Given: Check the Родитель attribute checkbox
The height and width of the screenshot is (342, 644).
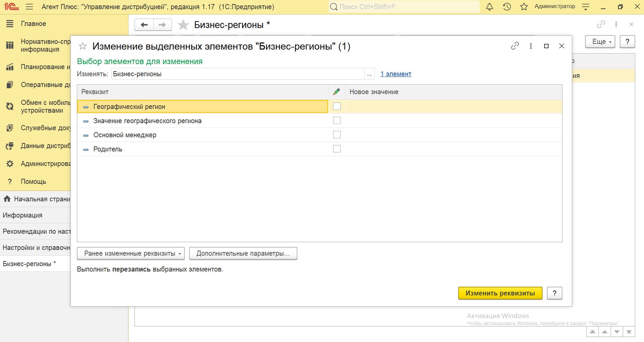Looking at the screenshot, I should [x=336, y=149].
